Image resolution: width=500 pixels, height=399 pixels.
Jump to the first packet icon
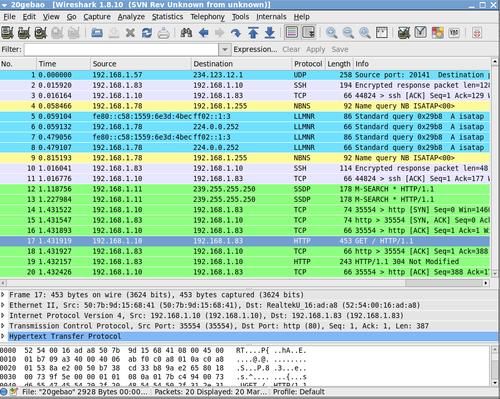pos(253,33)
